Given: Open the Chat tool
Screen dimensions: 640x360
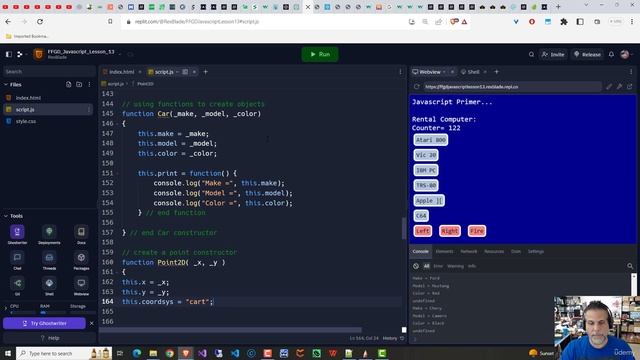Looking at the screenshot, I should point(17,260).
